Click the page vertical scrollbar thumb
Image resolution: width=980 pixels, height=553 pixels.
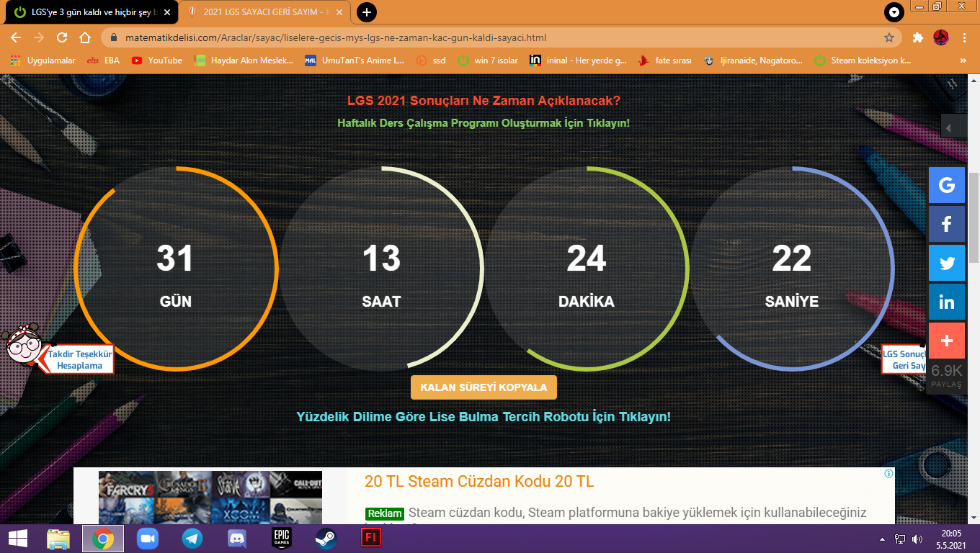click(x=974, y=217)
